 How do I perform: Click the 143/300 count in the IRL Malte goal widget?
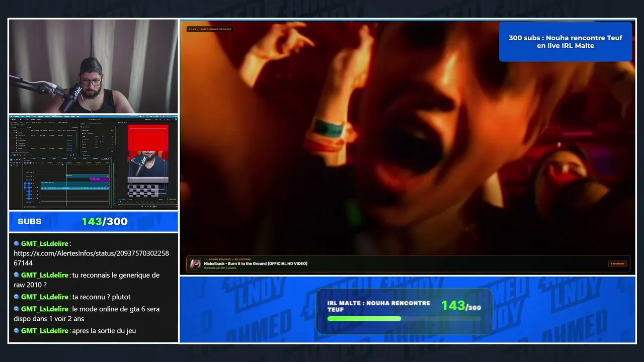tap(461, 306)
